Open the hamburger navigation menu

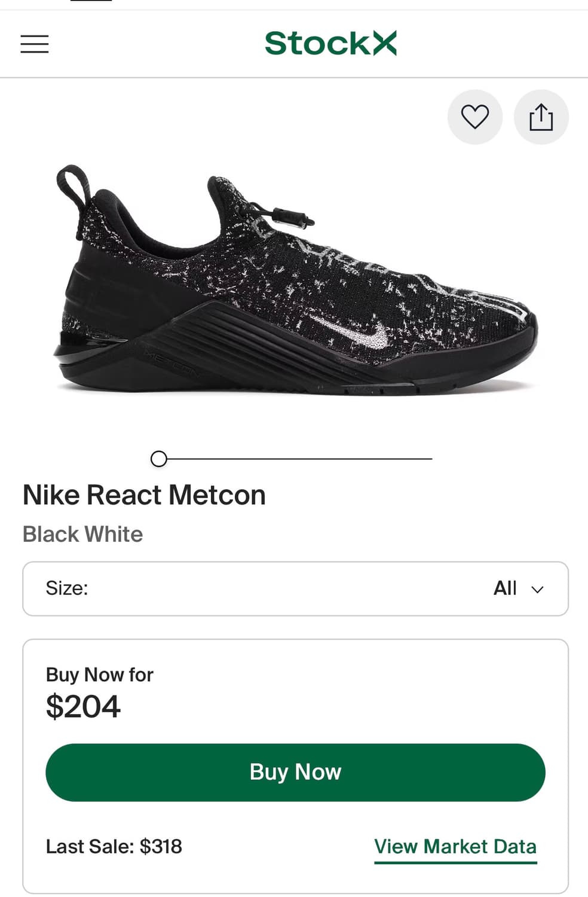pyautogui.click(x=35, y=44)
